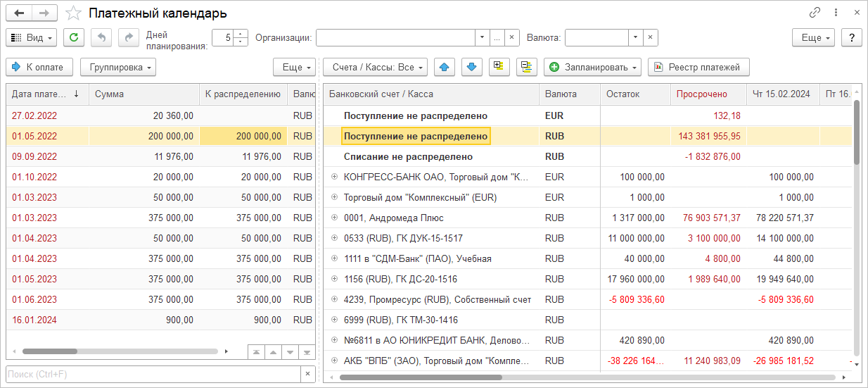Refresh the payment calendar data
868x388 pixels.
(x=74, y=37)
